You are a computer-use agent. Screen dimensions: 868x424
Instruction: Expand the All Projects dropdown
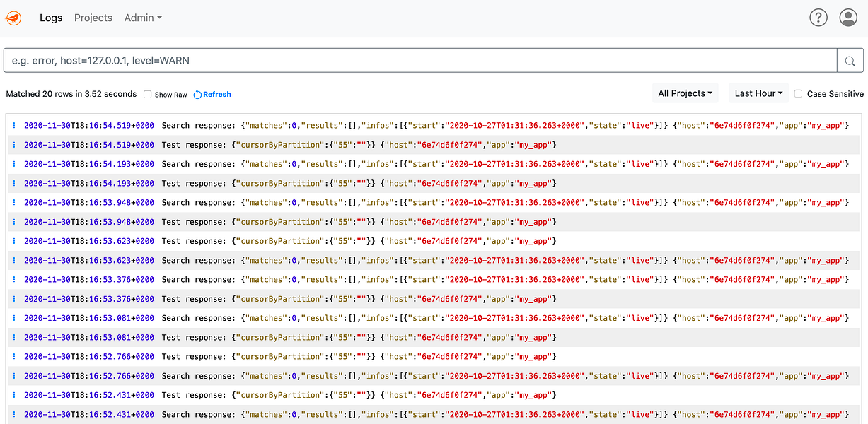point(685,93)
